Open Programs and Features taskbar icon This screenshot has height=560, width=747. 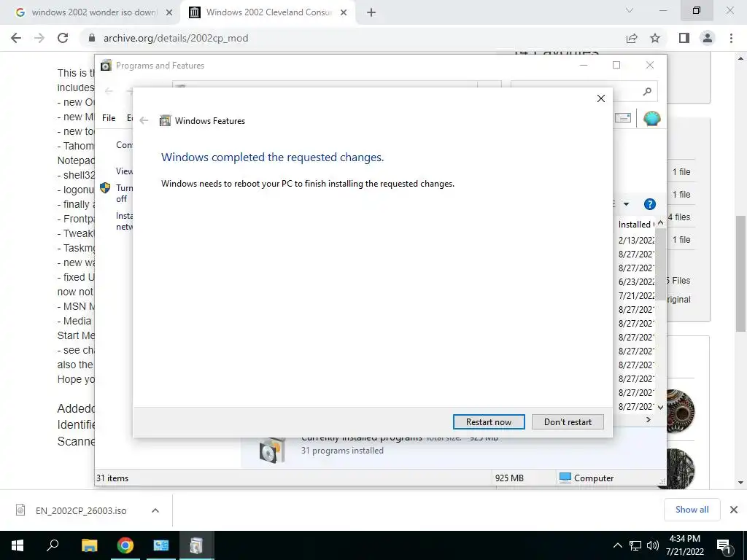coord(196,545)
